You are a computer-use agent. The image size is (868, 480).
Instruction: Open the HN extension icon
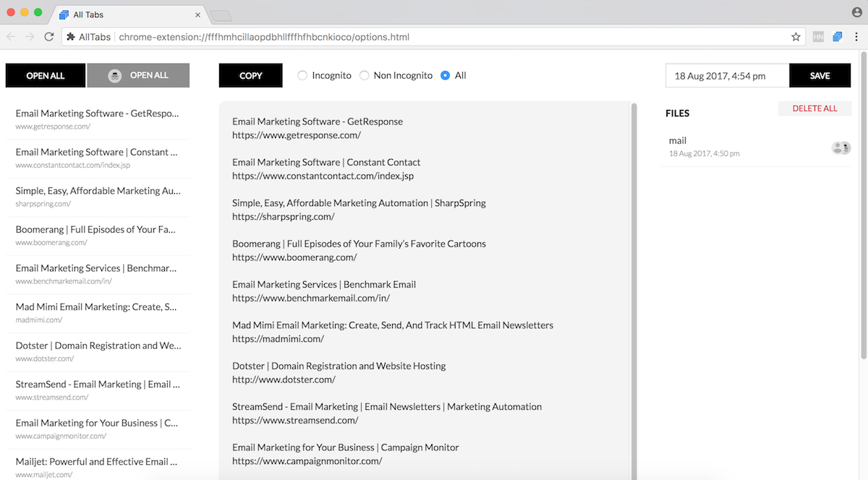coord(819,36)
